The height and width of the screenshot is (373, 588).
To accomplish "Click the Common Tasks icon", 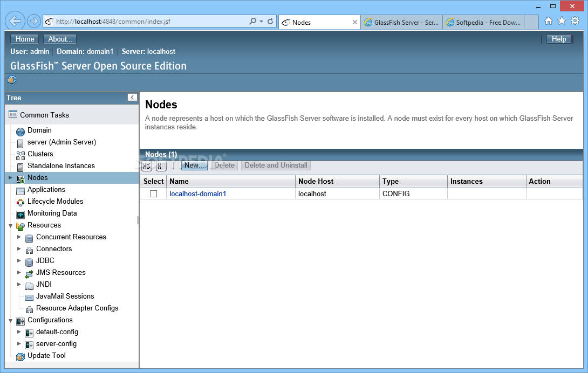I will pos(13,114).
